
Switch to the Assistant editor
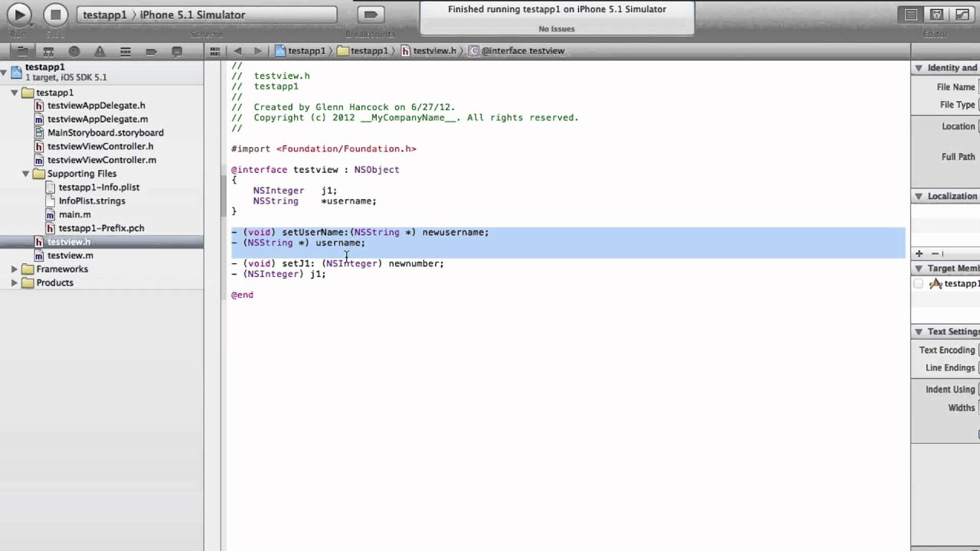[x=936, y=15]
